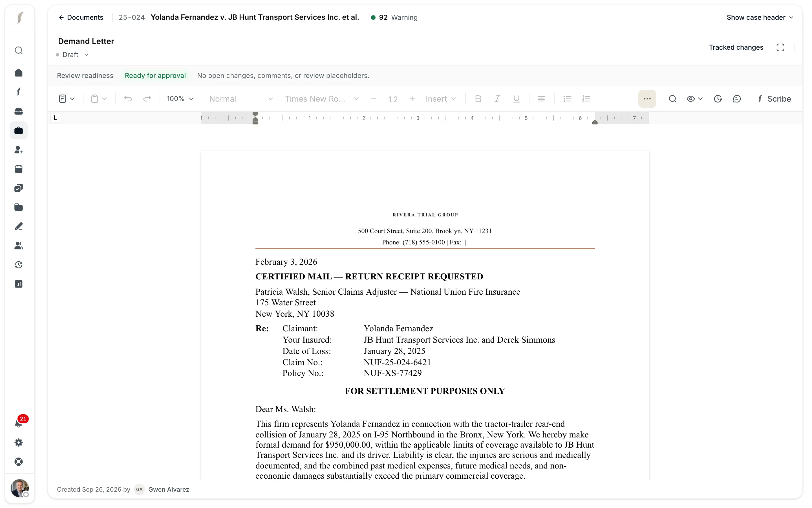Screen dimensions: 812x508
Task: Open the calendar sidebar icon
Action: (x=19, y=169)
